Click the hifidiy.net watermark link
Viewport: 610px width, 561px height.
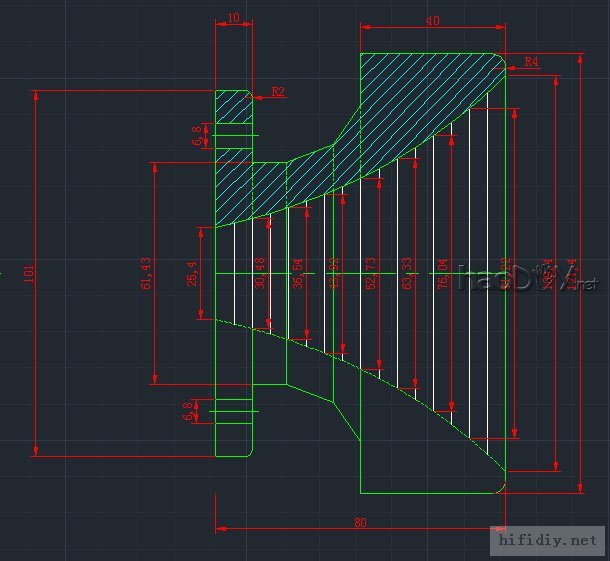pyautogui.click(x=548, y=540)
